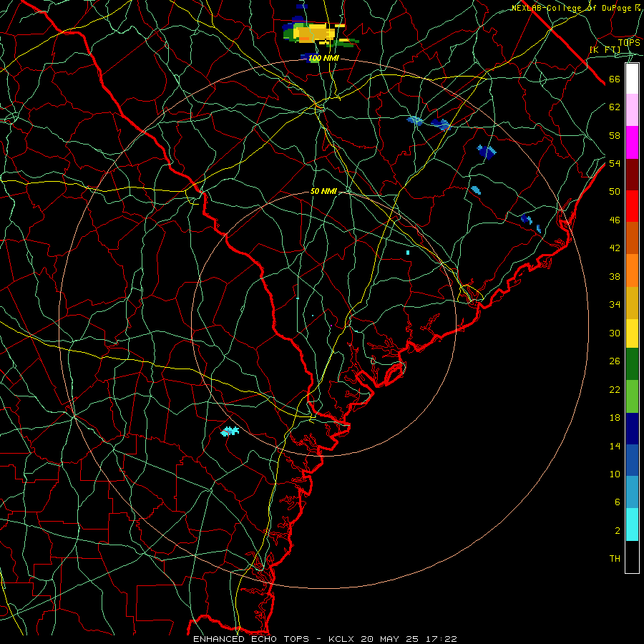This screenshot has height=644, width=644.
Task: Click the legend value '66'
Action: point(615,79)
